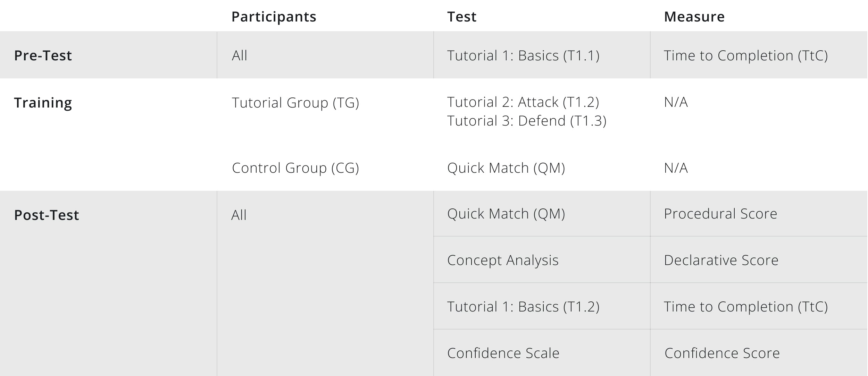This screenshot has width=868, height=376.
Task: Select the Post-Test row label
Action: [x=47, y=215]
